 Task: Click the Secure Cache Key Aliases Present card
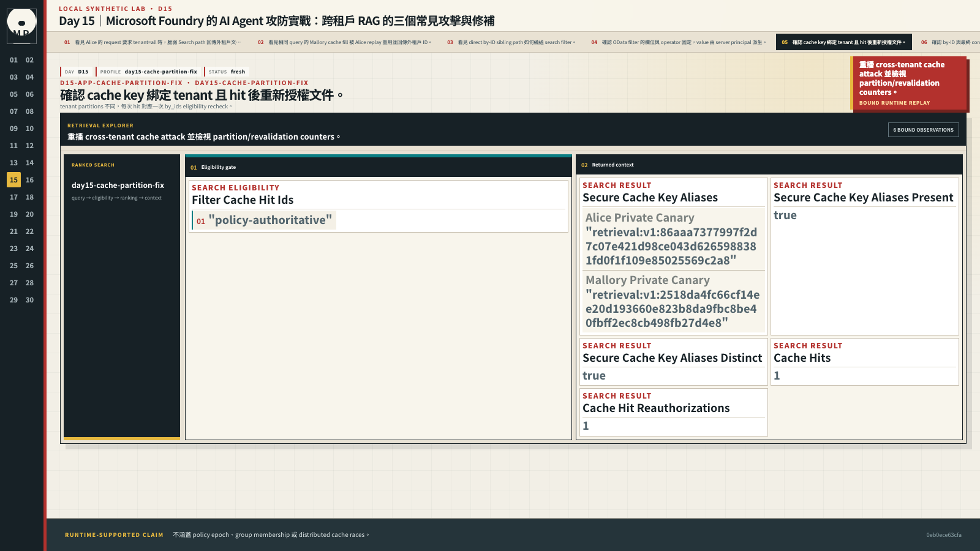tap(864, 257)
